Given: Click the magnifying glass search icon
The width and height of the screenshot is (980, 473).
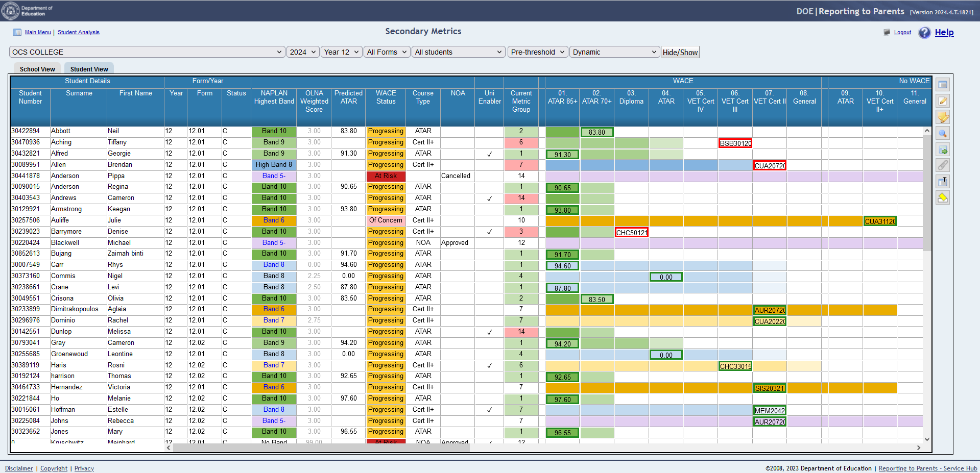Looking at the screenshot, I should (943, 134).
